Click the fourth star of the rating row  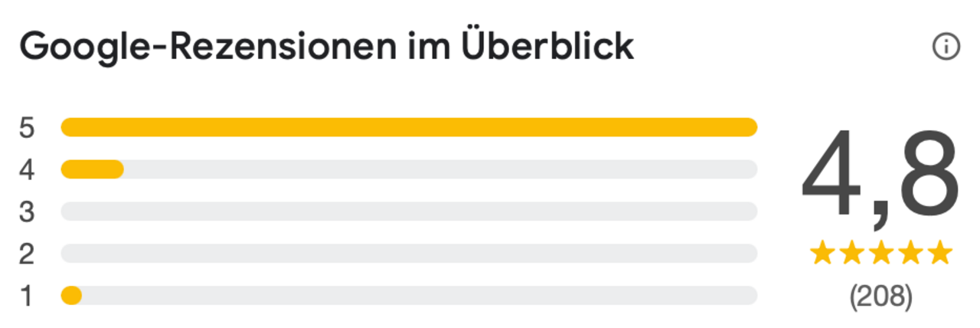(x=910, y=253)
